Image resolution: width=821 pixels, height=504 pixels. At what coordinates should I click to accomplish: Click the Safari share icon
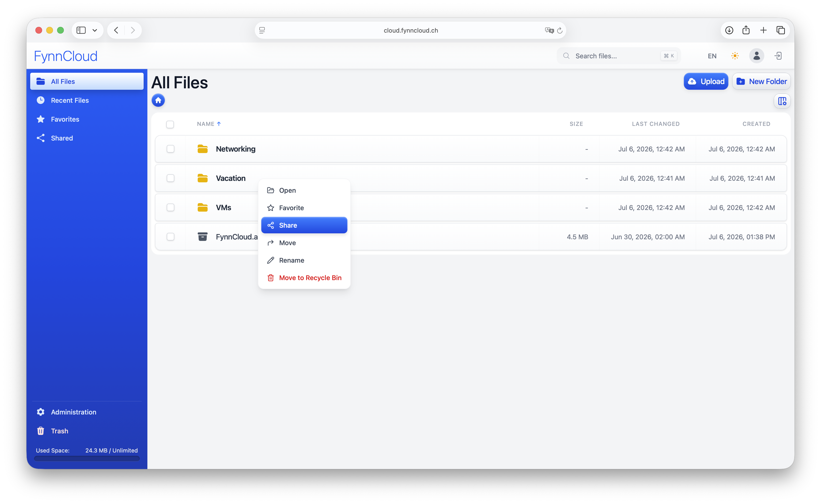pos(746,30)
